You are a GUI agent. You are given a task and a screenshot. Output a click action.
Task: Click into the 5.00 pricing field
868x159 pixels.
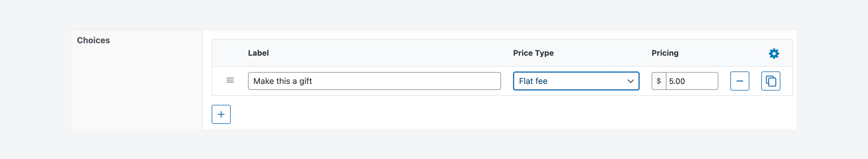(x=692, y=81)
